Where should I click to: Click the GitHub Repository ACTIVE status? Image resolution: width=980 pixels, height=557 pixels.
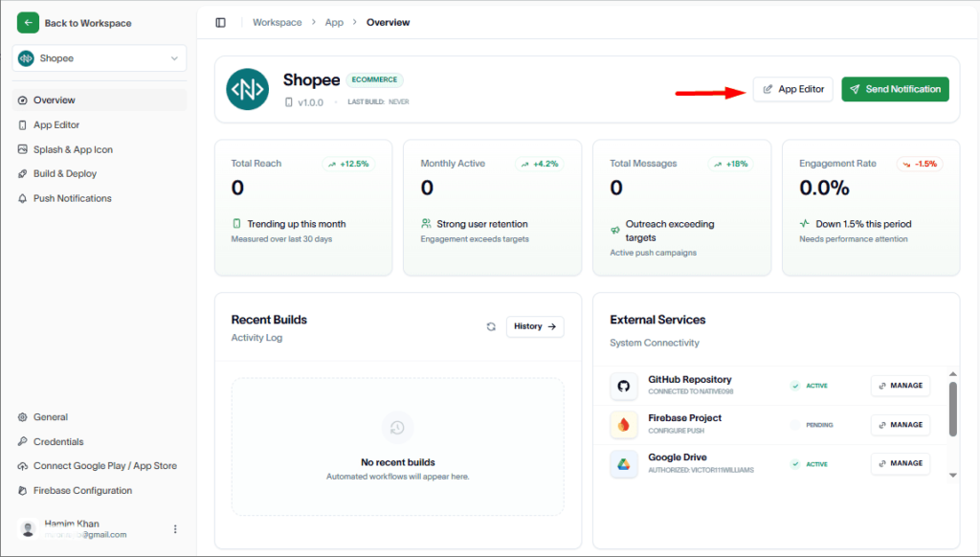pos(809,386)
